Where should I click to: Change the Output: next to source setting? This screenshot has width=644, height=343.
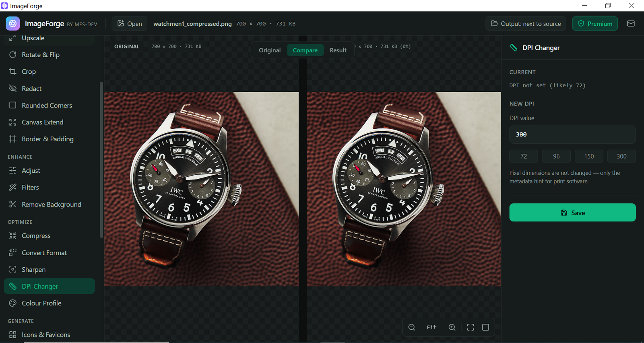coord(526,24)
